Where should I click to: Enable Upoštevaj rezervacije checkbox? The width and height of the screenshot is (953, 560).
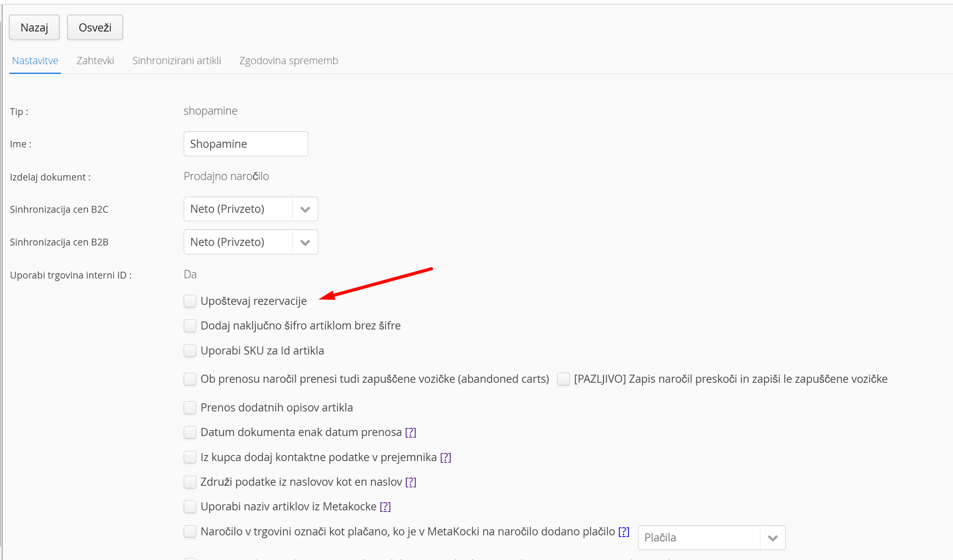[x=190, y=301]
